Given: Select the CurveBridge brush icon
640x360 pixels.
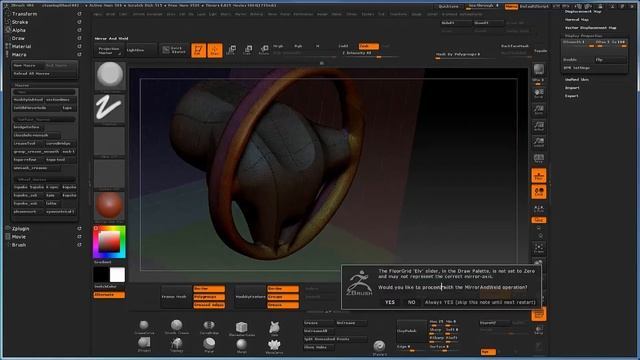Looking at the screenshot, I should [209, 327].
